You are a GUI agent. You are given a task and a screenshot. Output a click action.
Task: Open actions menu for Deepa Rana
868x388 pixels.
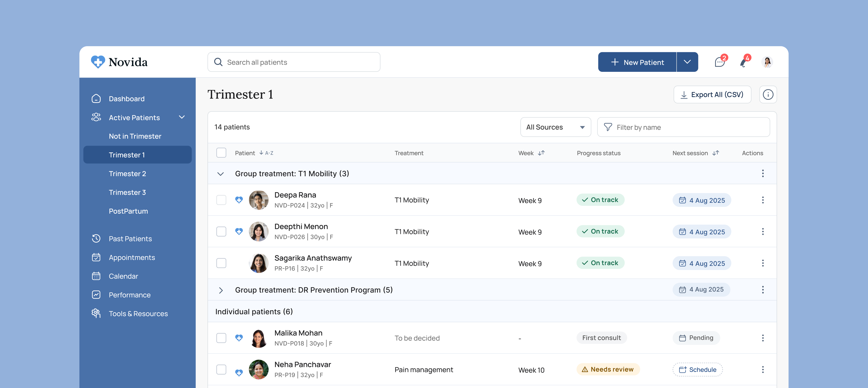pos(763,200)
